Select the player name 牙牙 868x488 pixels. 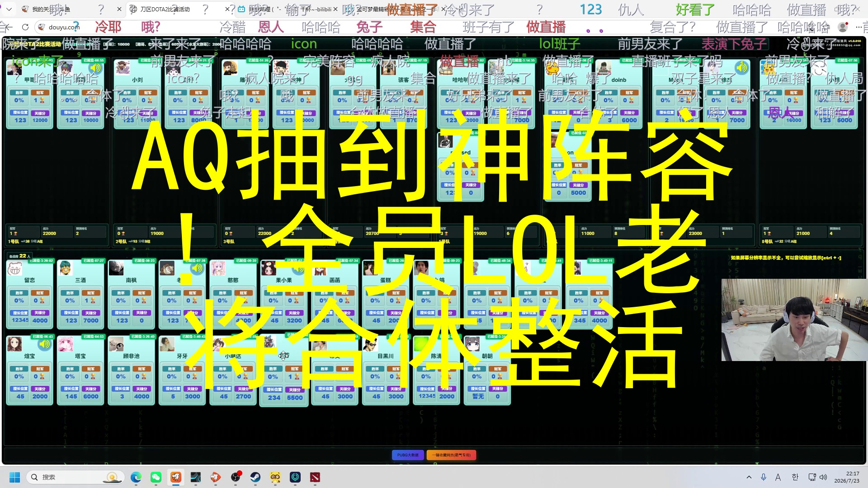click(182, 356)
